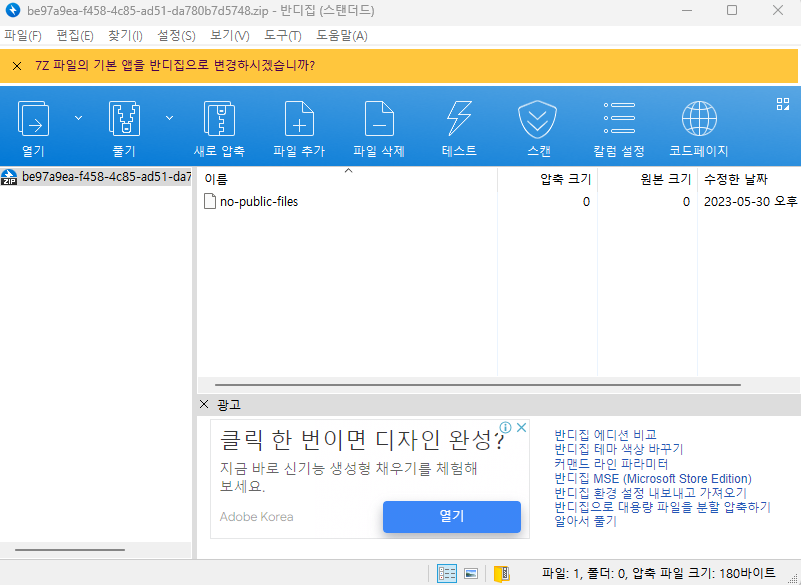
Task: Click the 7Z default app prompt text
Action: [x=175, y=66]
